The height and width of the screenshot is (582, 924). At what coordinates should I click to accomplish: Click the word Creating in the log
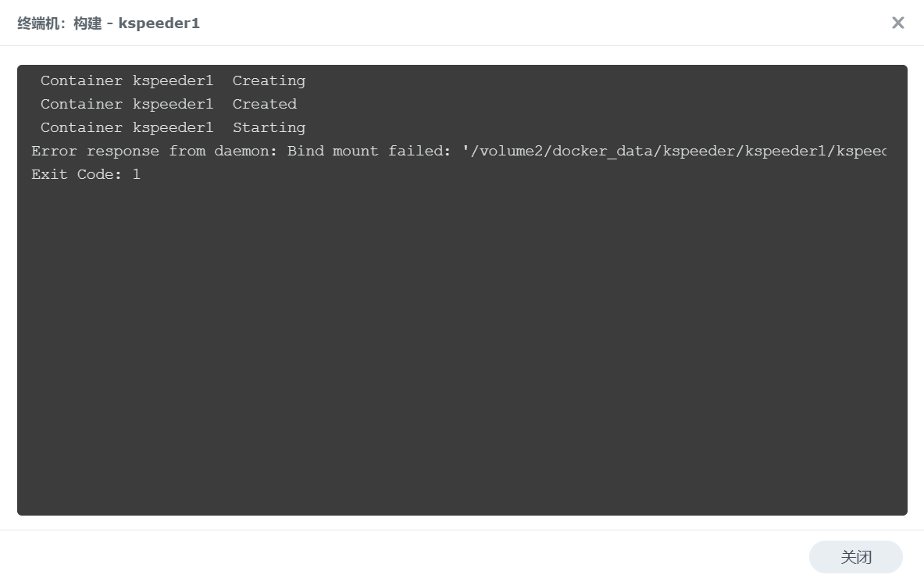[x=269, y=80]
